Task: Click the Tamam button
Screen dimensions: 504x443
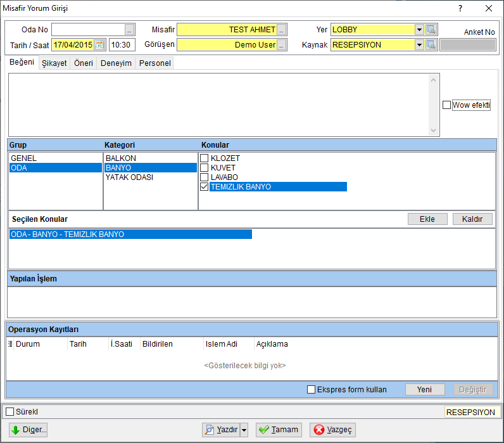Action: (279, 430)
